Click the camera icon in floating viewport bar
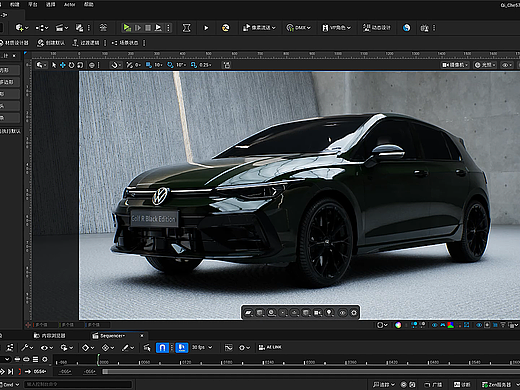Viewport: 520px width, 390px height. click(318, 313)
